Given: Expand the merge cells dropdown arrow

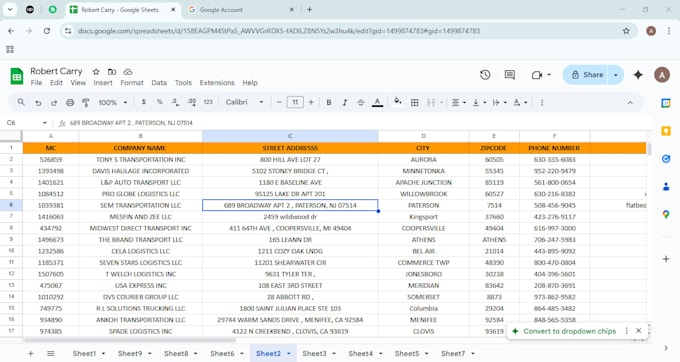Looking at the screenshot, I should point(441,103).
